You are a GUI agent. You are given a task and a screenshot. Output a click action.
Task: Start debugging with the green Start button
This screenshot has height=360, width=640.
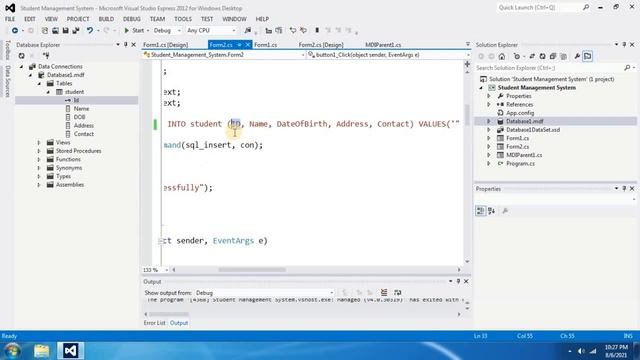coord(134,31)
